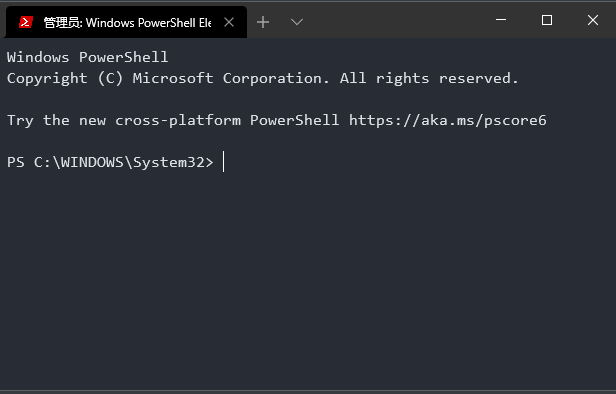The height and width of the screenshot is (394, 616).
Task: Click the word cross-platform in the terminal
Action: [x=178, y=121]
